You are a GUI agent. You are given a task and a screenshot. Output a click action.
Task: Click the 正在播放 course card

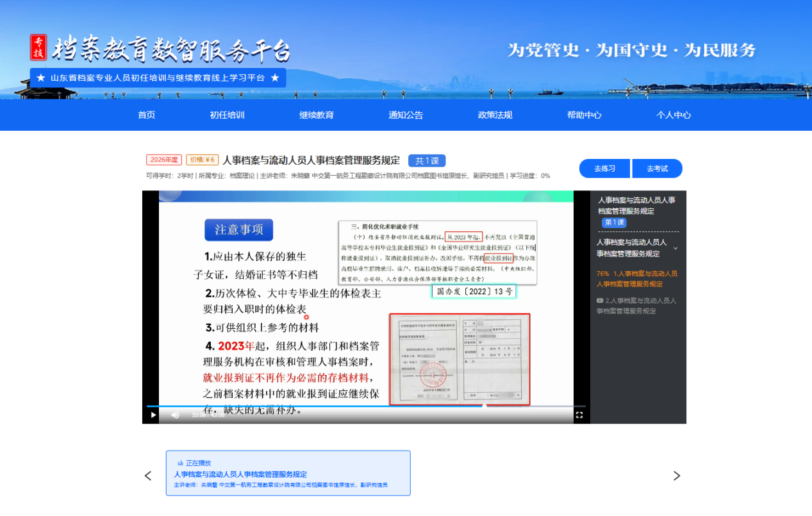[x=288, y=473]
